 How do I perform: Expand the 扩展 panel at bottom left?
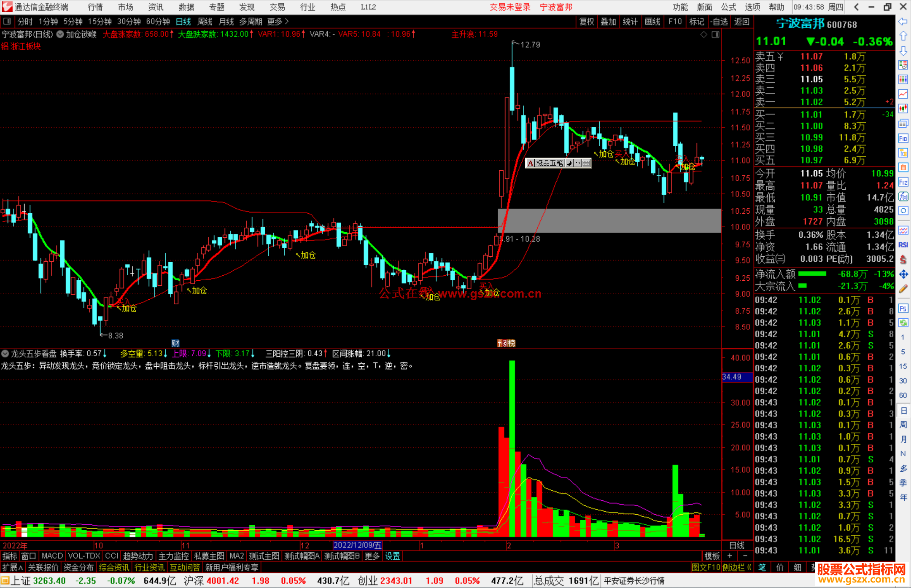[x=12, y=567]
